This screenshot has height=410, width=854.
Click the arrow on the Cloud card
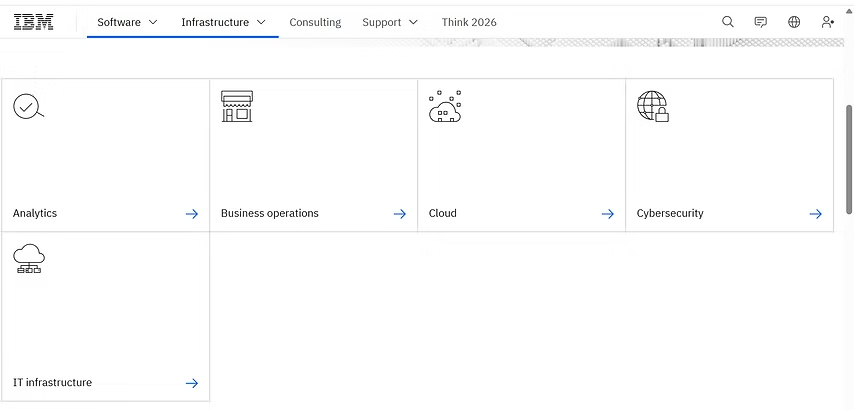coord(608,214)
